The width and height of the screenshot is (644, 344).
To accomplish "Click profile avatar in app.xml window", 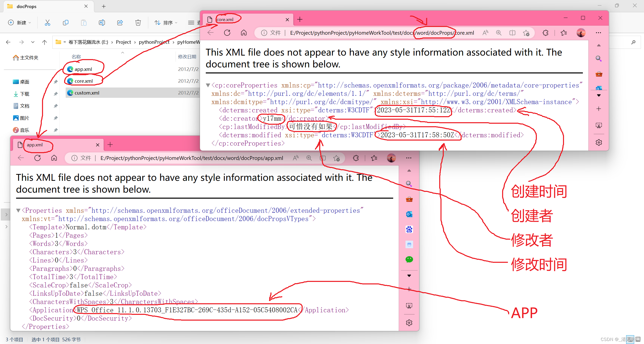I will (x=391, y=158).
